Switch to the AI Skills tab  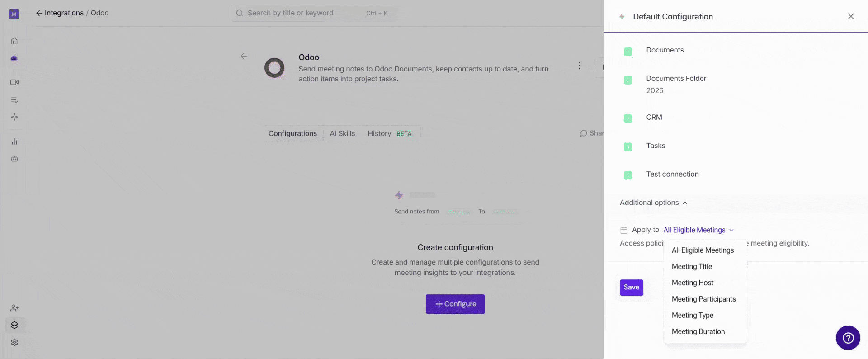[342, 134]
